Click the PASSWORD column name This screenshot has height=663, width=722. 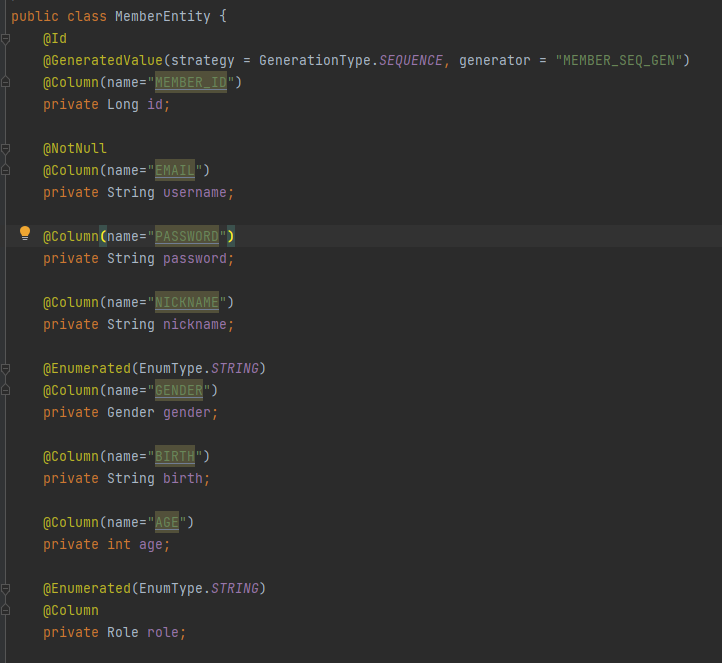[186, 236]
